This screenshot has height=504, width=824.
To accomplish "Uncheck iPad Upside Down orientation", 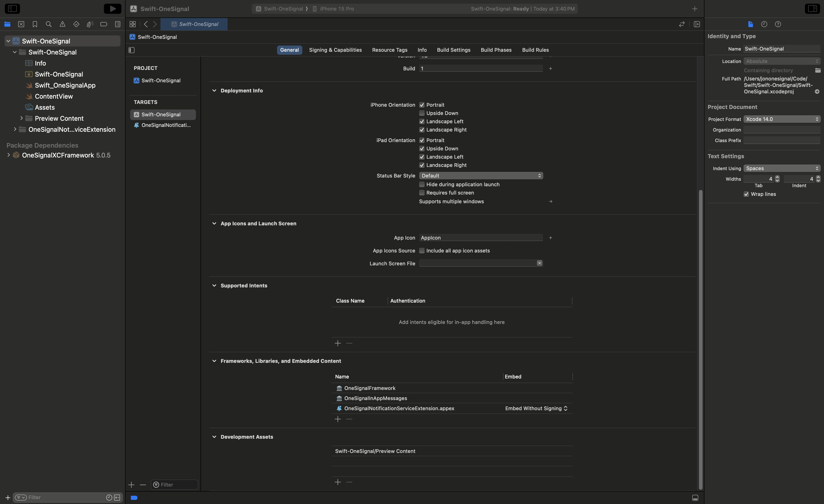I will pos(422,149).
